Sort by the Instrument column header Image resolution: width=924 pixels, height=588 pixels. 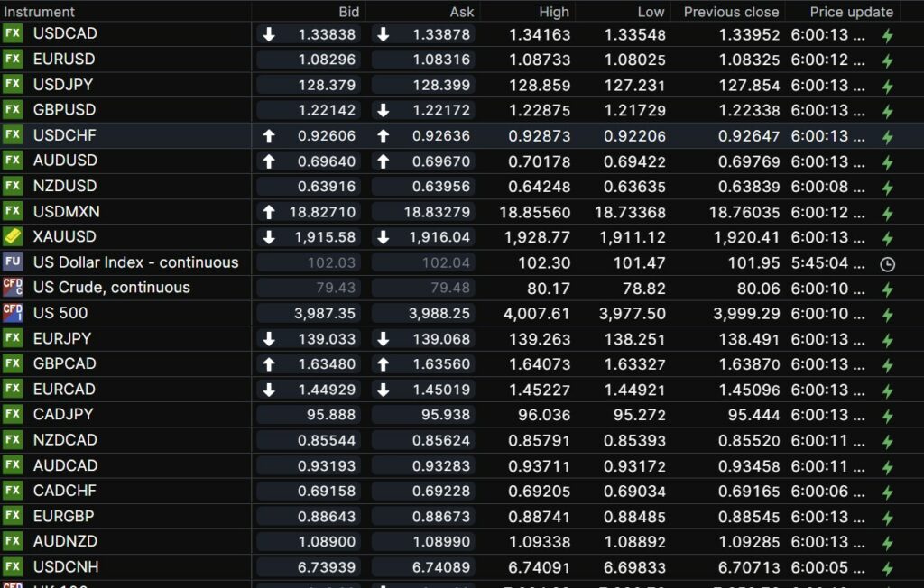pos(40,12)
